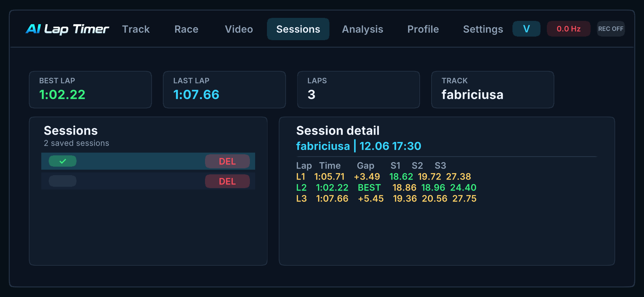Delete the selected first session

coord(227,161)
